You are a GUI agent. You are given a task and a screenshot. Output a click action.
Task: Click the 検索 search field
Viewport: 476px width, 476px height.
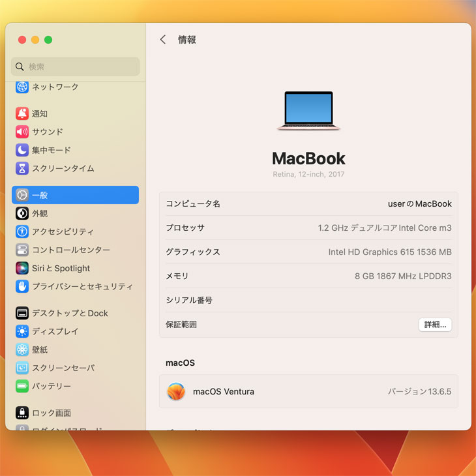coord(75,67)
